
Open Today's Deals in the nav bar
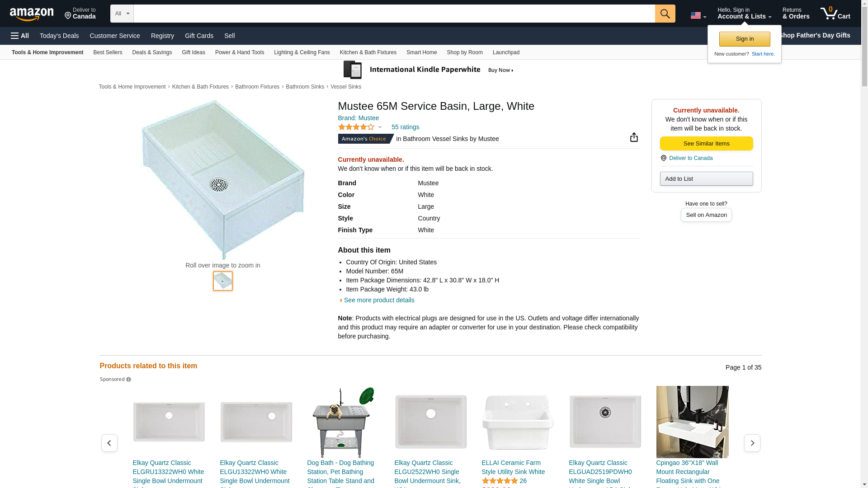59,36
